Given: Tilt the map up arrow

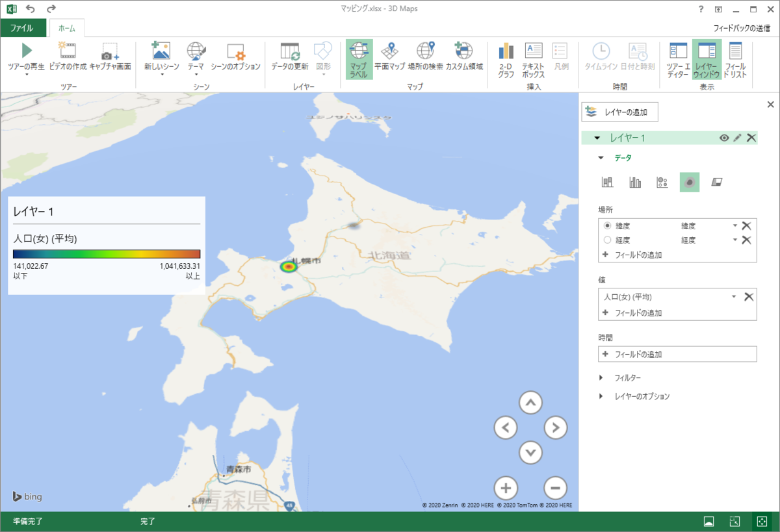Looking at the screenshot, I should tap(531, 403).
